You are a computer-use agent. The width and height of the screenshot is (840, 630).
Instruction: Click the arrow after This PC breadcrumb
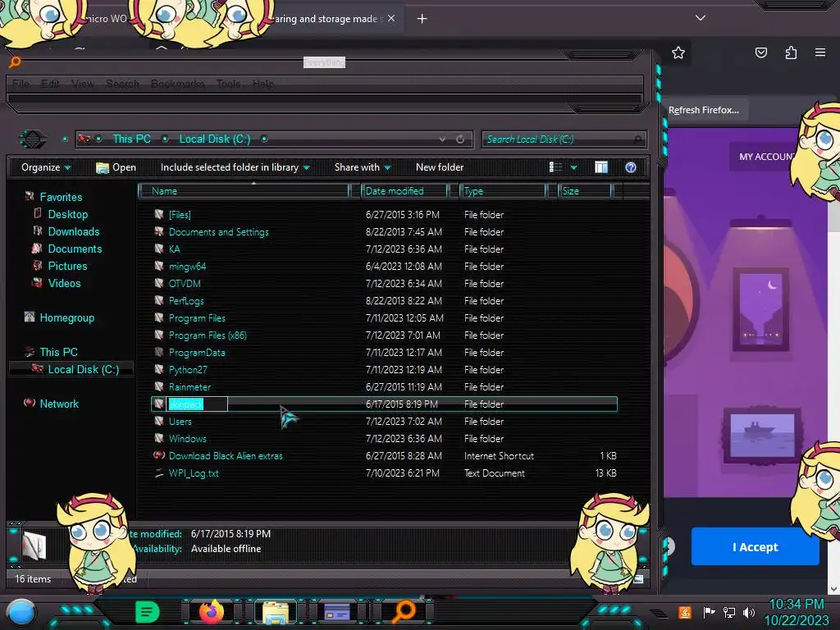click(165, 139)
